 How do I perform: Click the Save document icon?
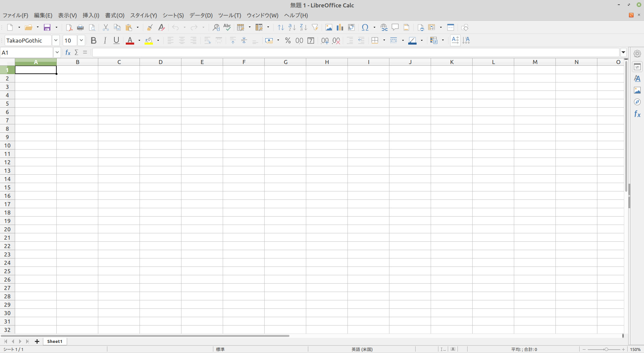point(47,27)
